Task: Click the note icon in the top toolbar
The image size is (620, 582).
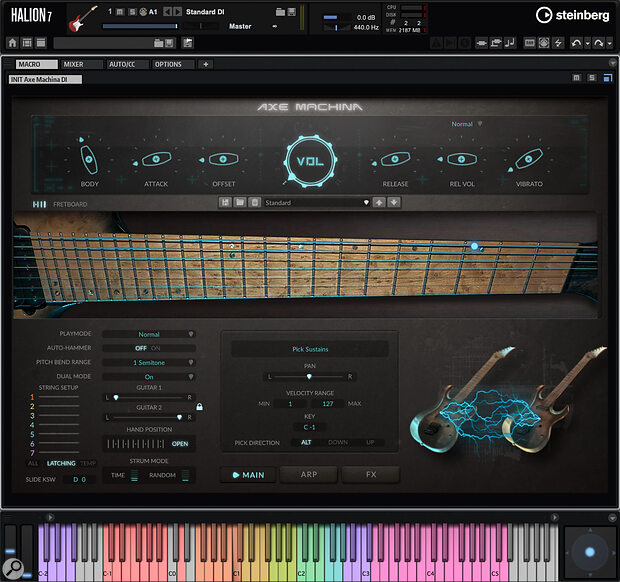Action: click(510, 43)
